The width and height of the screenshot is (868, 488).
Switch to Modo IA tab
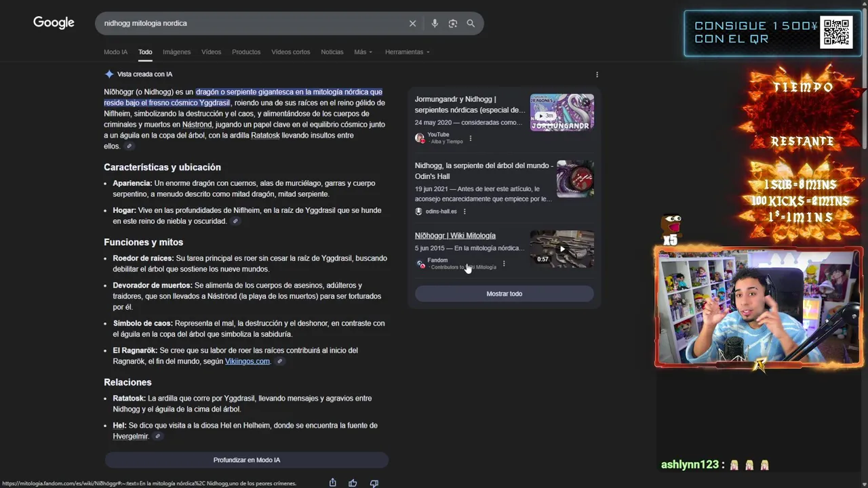(x=115, y=52)
